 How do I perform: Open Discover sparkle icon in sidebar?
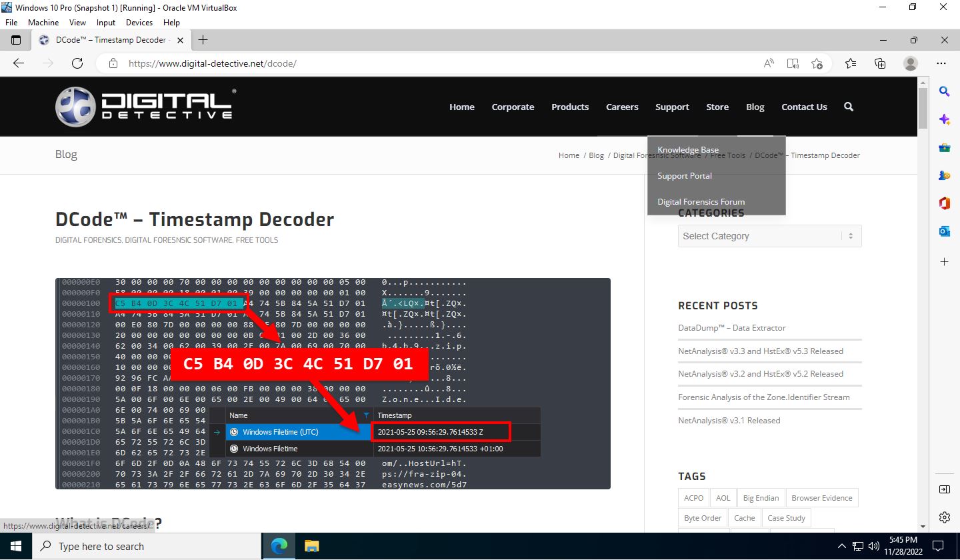944,119
